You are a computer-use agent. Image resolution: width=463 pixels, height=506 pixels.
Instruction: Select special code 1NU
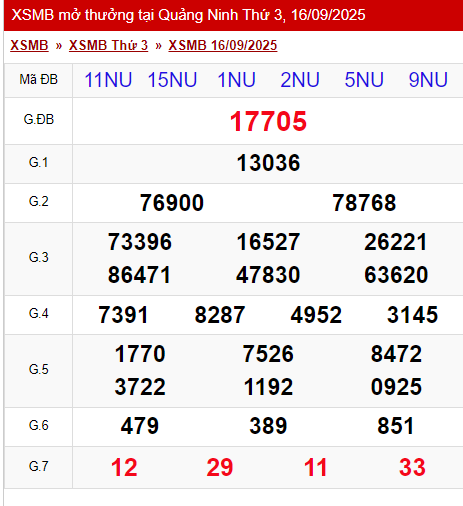click(x=236, y=80)
